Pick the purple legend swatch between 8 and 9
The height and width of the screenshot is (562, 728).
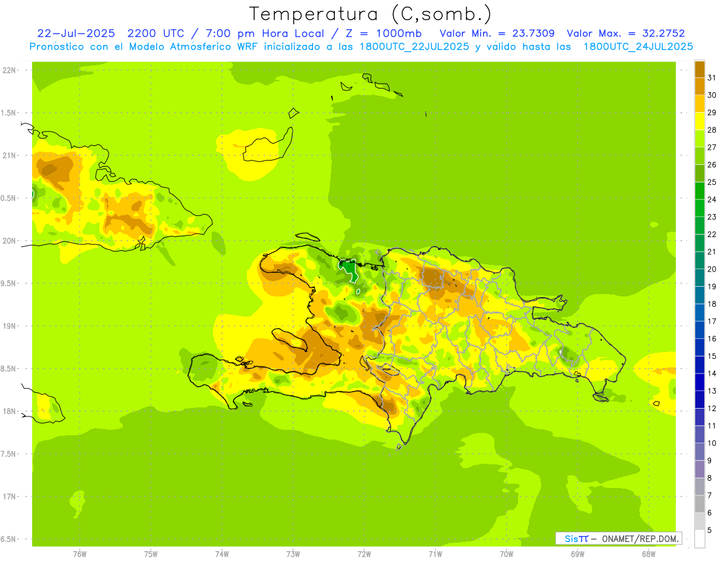699,469
